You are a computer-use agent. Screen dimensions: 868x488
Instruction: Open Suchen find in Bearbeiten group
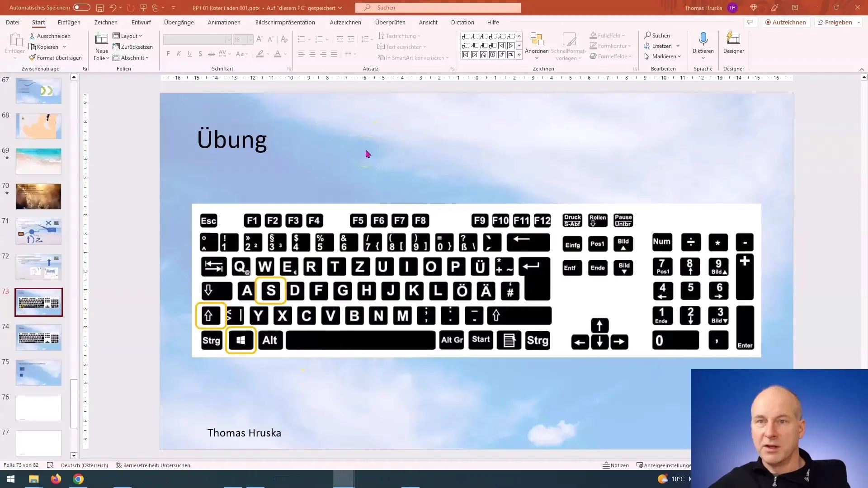657,36
